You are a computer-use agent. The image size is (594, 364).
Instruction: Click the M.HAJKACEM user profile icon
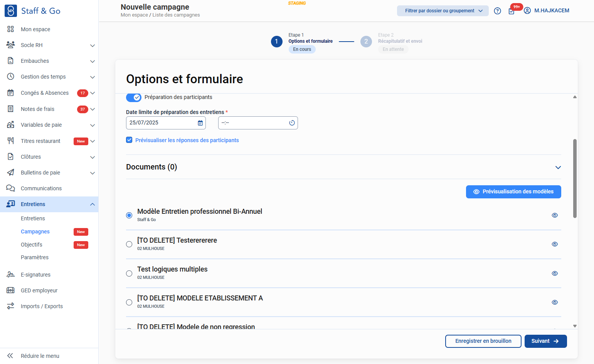pyautogui.click(x=527, y=11)
